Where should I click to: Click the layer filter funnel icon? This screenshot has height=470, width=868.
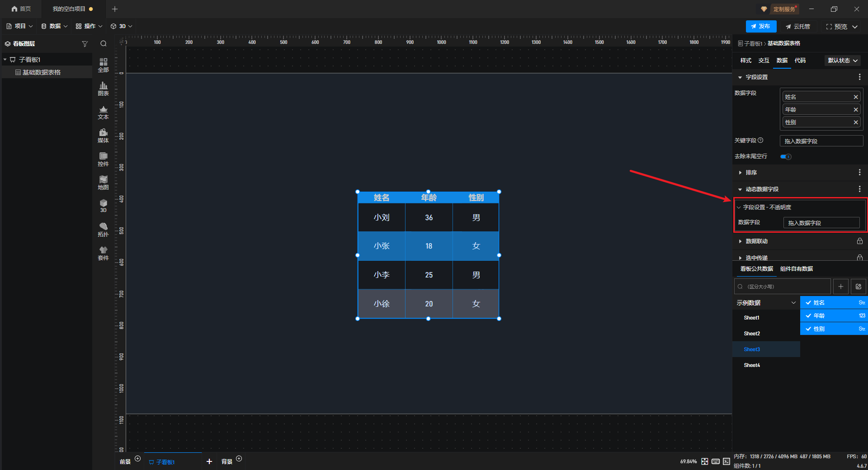[85, 44]
